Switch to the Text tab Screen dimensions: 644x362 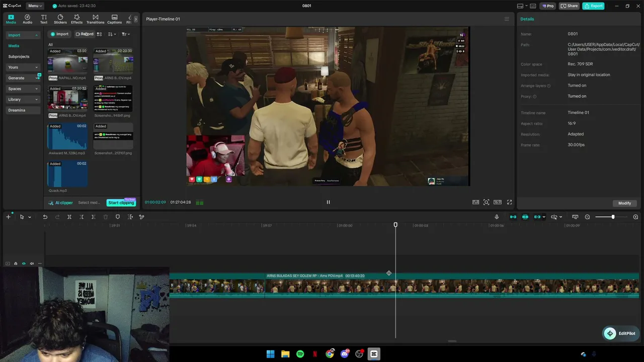[44, 19]
